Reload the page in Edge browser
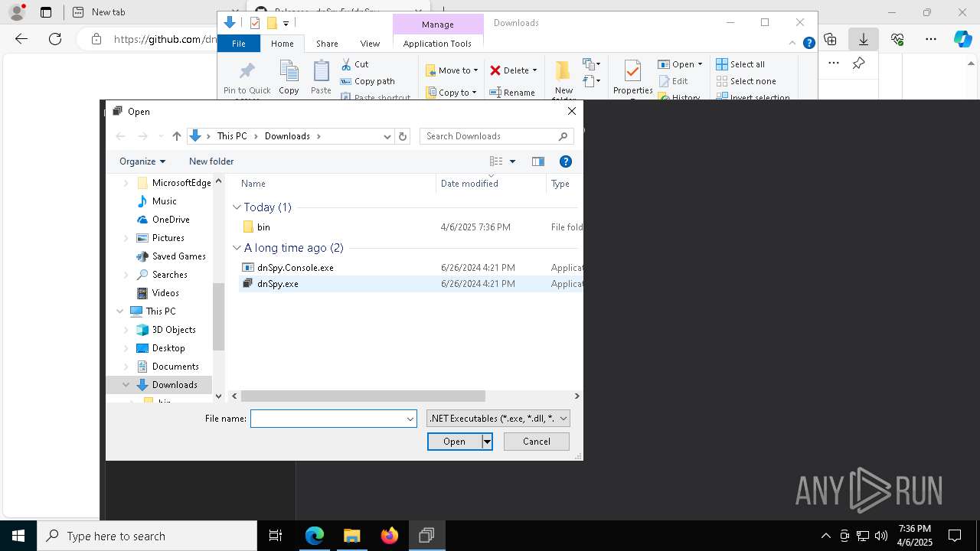980x551 pixels. (x=55, y=39)
